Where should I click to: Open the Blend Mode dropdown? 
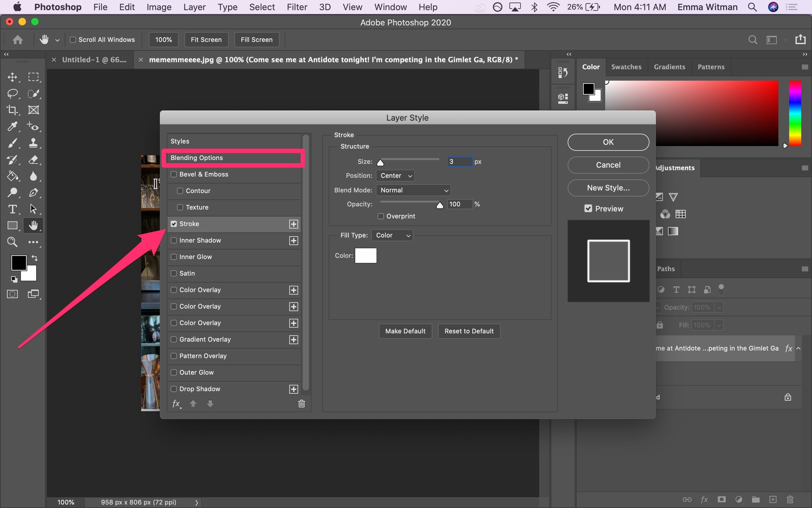(413, 190)
